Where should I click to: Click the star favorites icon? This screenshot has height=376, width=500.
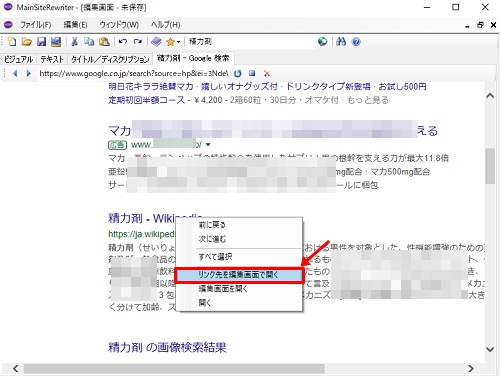(170, 42)
